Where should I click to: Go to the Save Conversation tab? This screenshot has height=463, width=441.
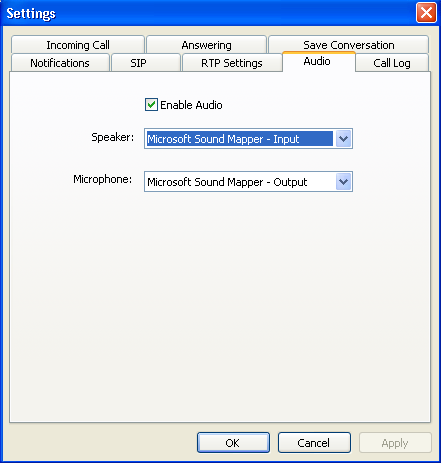point(348,45)
